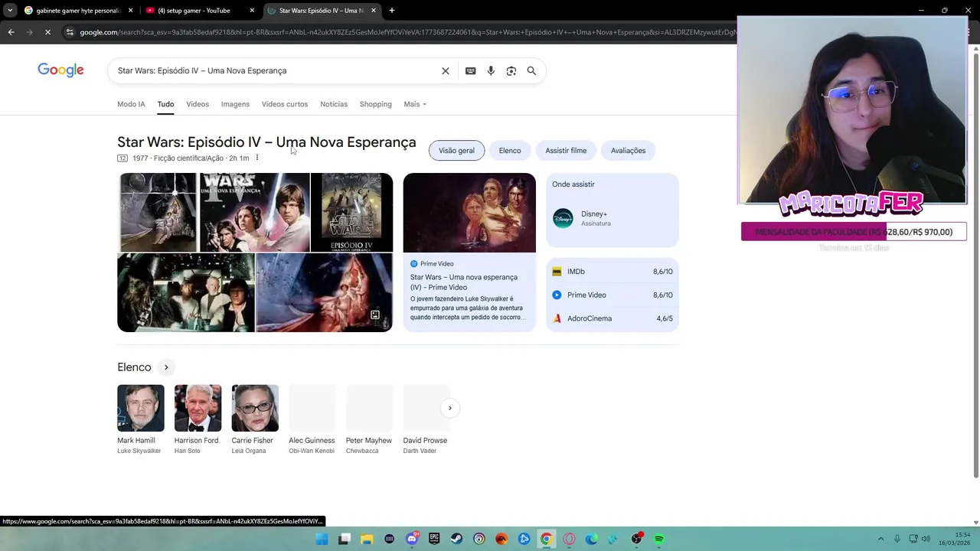Open Harrison Ford cast photo
This screenshot has width=980, height=551.
point(198,408)
